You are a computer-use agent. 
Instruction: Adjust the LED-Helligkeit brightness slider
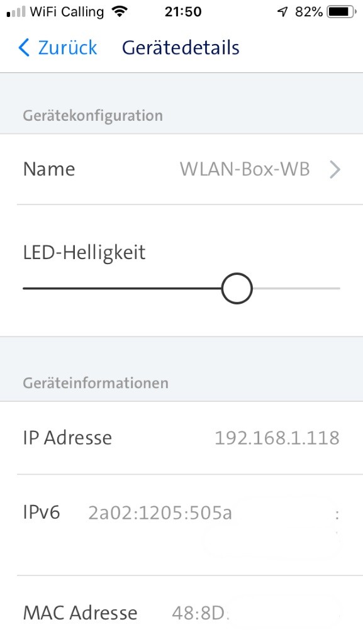click(x=237, y=288)
